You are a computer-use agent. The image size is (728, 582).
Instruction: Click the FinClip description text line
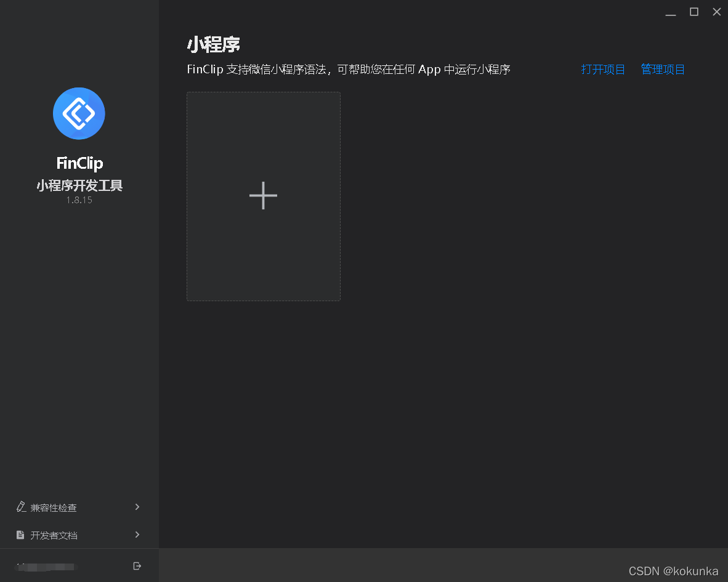349,70
